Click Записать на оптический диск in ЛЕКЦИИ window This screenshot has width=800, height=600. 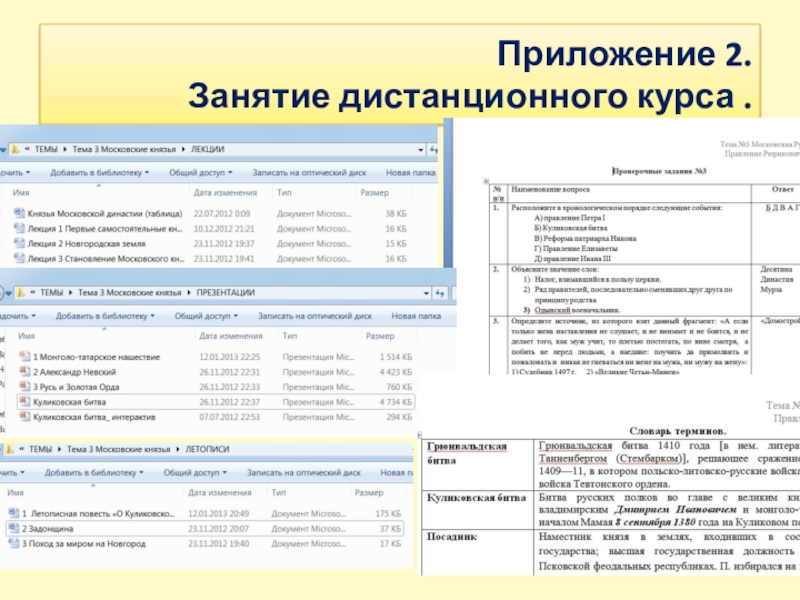[x=309, y=172]
